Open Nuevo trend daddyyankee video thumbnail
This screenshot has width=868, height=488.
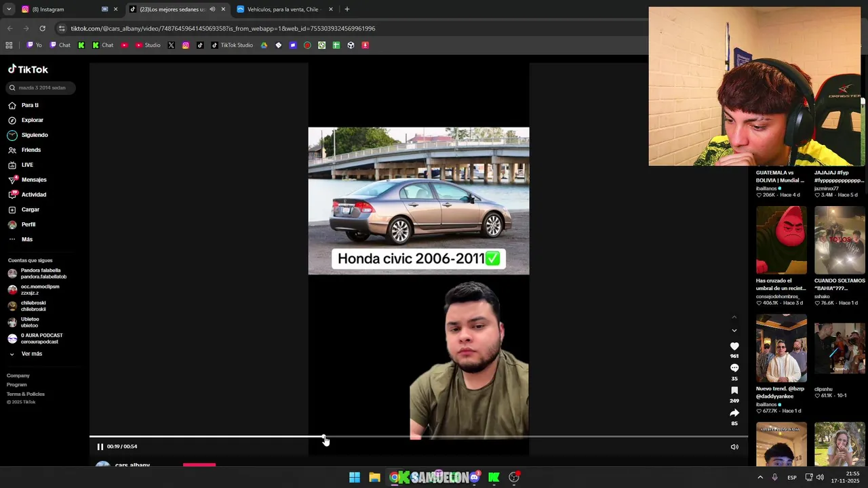pyautogui.click(x=781, y=348)
